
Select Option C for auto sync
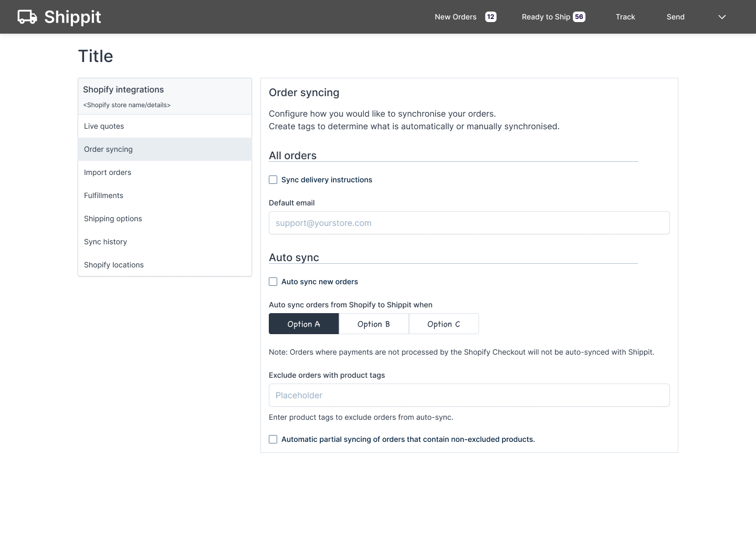pos(444,324)
